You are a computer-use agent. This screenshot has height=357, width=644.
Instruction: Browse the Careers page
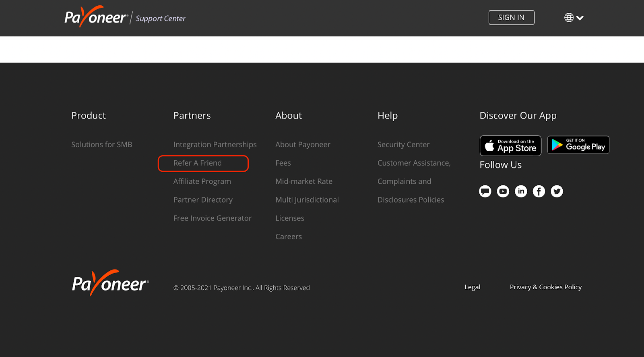(x=289, y=237)
